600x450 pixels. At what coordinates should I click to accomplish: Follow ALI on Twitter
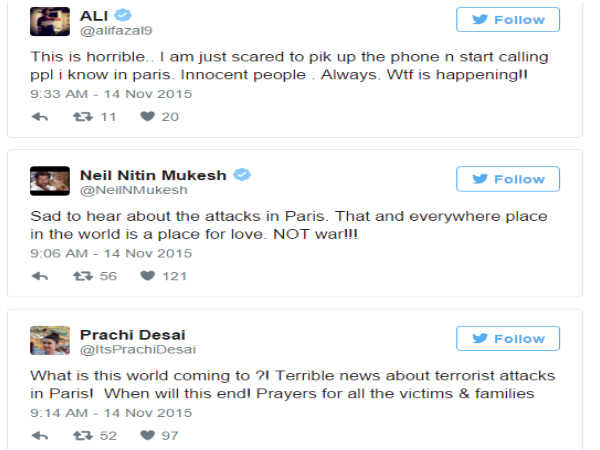508,20
